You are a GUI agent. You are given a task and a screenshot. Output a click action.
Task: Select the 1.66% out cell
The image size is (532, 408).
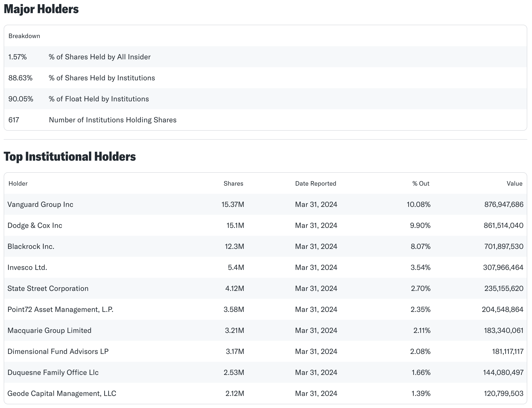click(x=421, y=373)
